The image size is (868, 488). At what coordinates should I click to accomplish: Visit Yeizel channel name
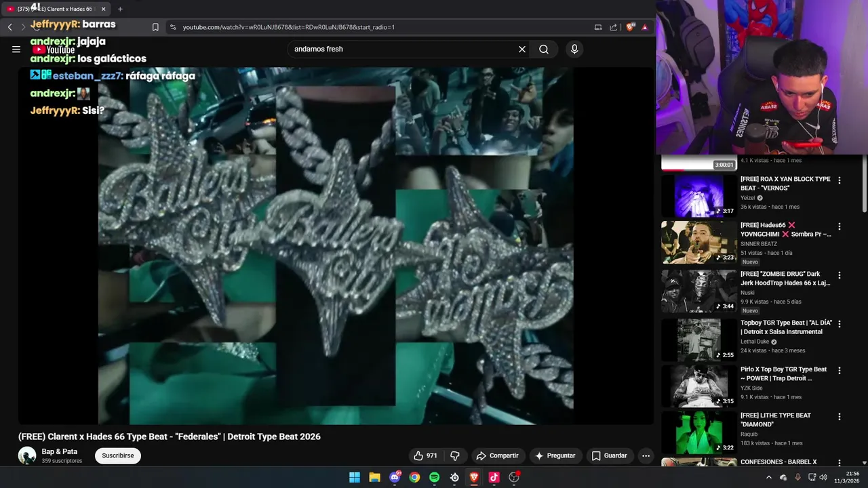coord(748,198)
